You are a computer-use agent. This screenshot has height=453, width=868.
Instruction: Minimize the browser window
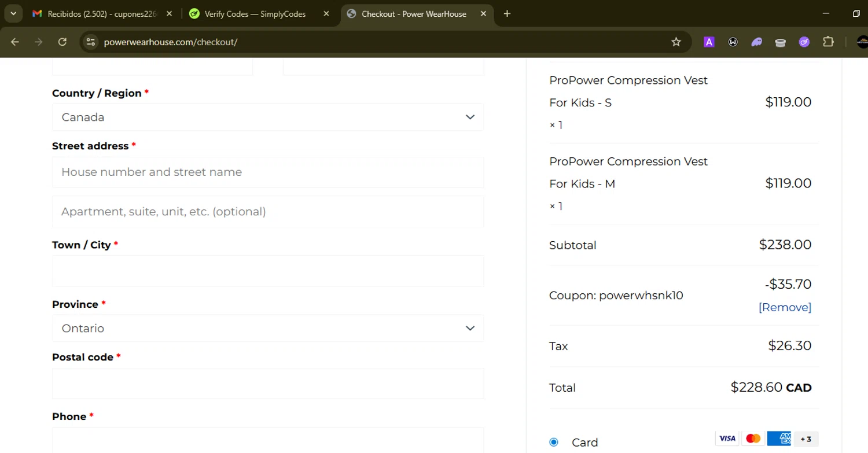(x=826, y=13)
